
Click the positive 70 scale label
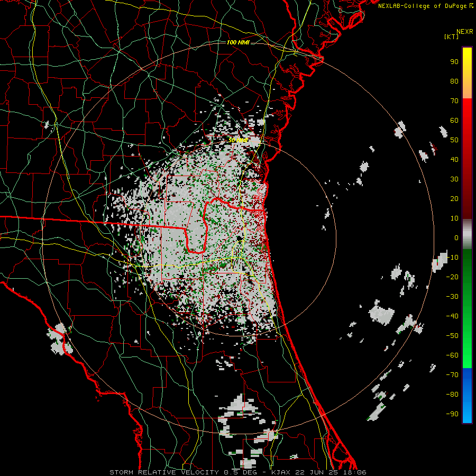coord(454,101)
